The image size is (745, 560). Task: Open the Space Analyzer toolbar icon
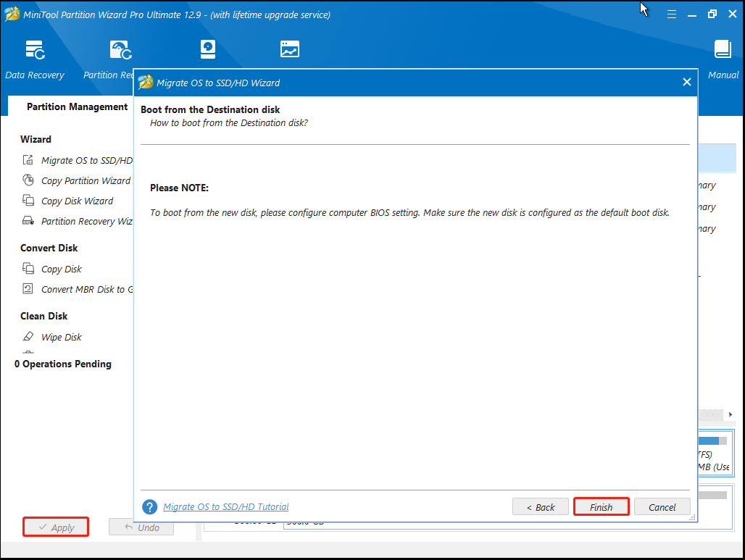point(289,49)
